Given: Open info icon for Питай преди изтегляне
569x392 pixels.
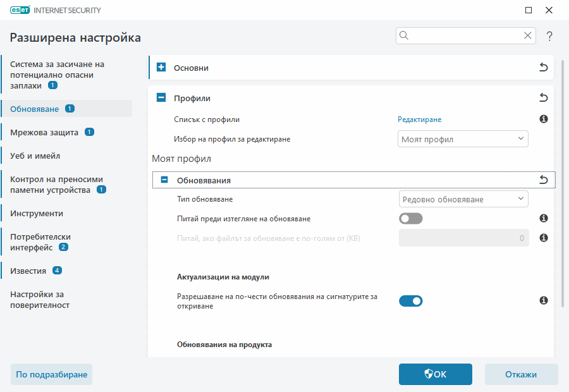Looking at the screenshot, I should click(543, 218).
